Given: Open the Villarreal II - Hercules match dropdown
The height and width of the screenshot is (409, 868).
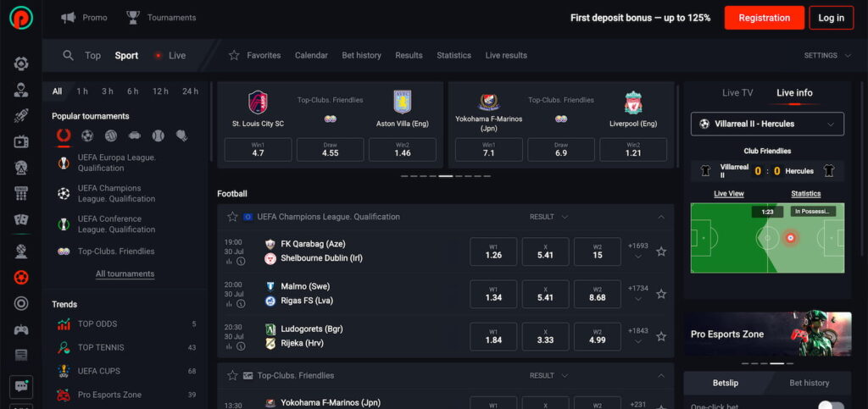Looking at the screenshot, I should (x=767, y=124).
